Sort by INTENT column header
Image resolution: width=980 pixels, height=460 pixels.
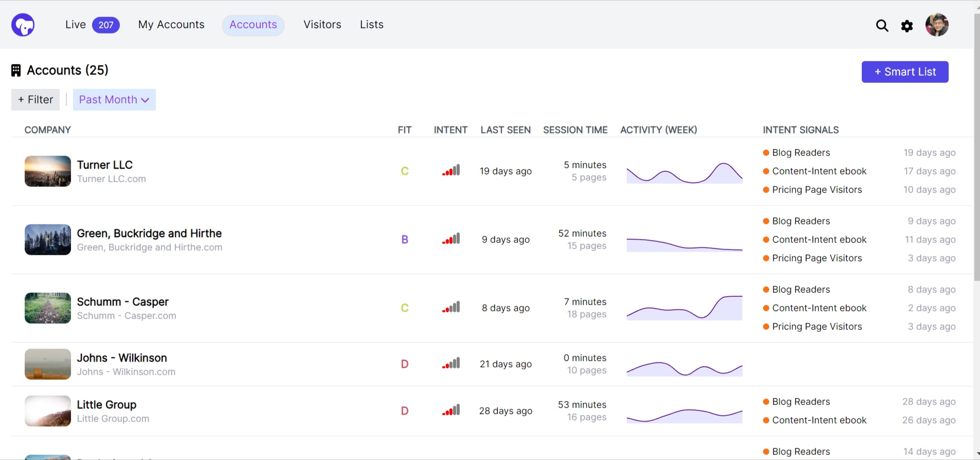450,130
